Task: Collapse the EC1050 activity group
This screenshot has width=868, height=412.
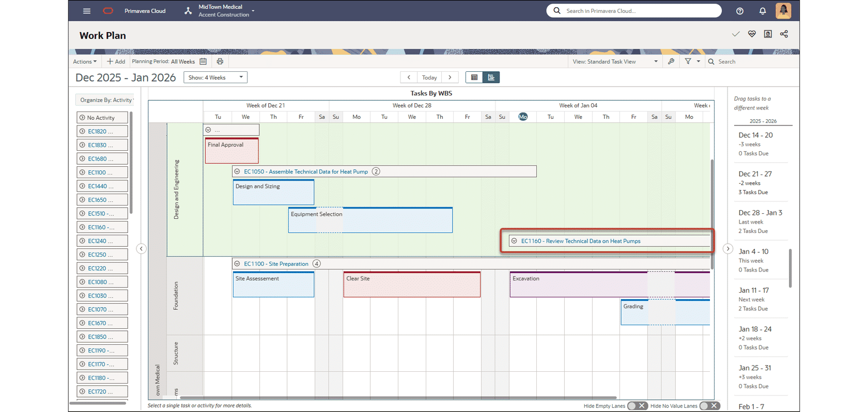Action: pyautogui.click(x=237, y=171)
